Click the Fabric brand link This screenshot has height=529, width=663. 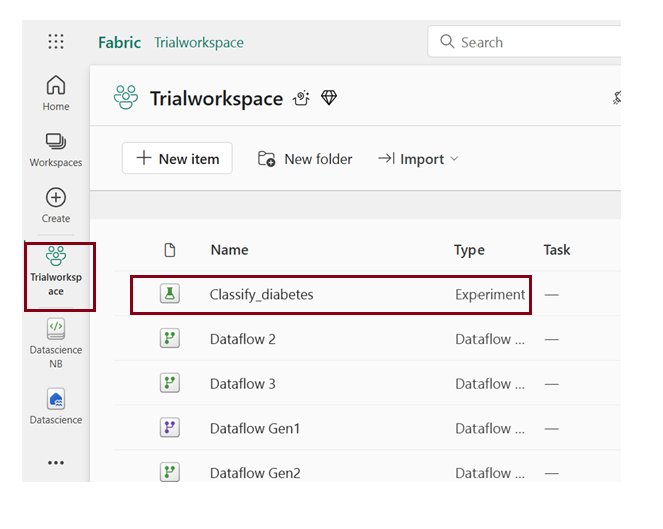[119, 42]
